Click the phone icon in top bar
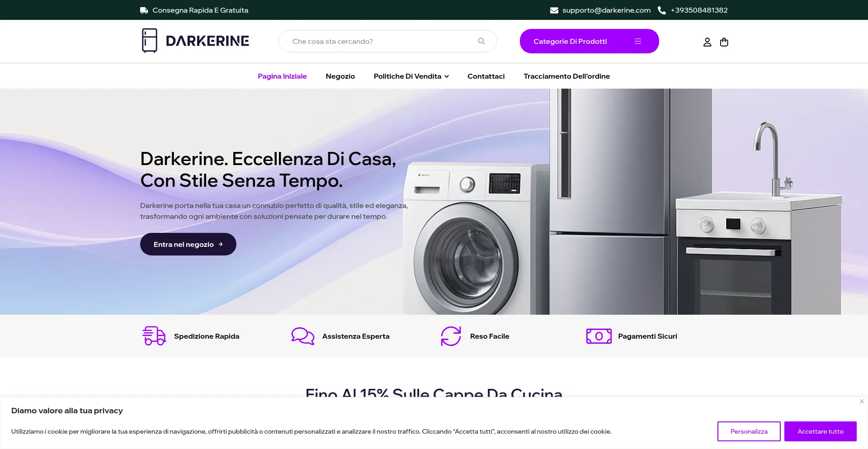The height and width of the screenshot is (449, 868). (662, 10)
